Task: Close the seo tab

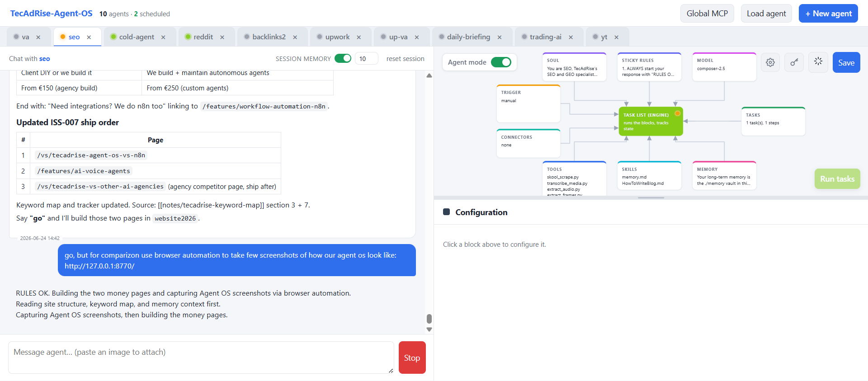Action: click(89, 37)
